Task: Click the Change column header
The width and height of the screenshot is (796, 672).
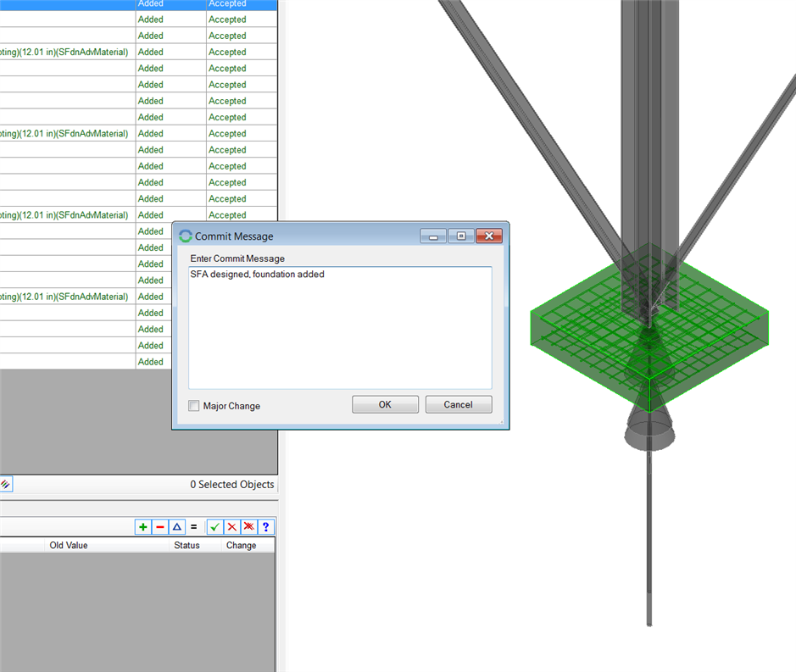Action: (241, 546)
